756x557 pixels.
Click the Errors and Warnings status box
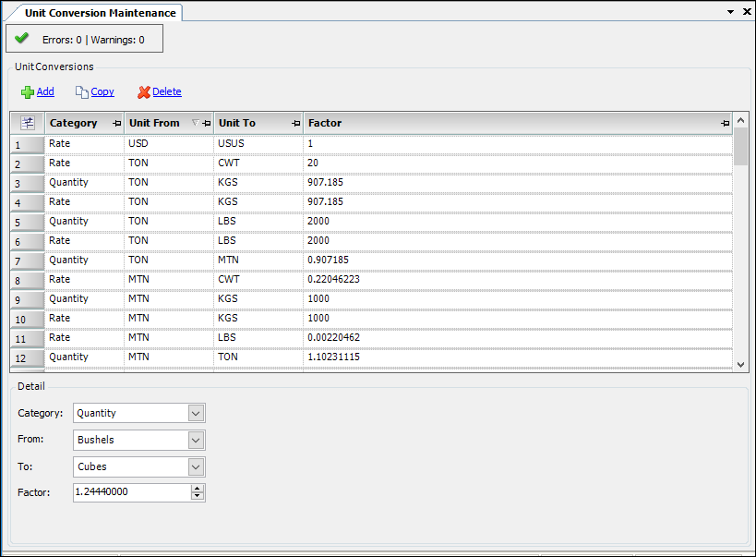(x=84, y=39)
